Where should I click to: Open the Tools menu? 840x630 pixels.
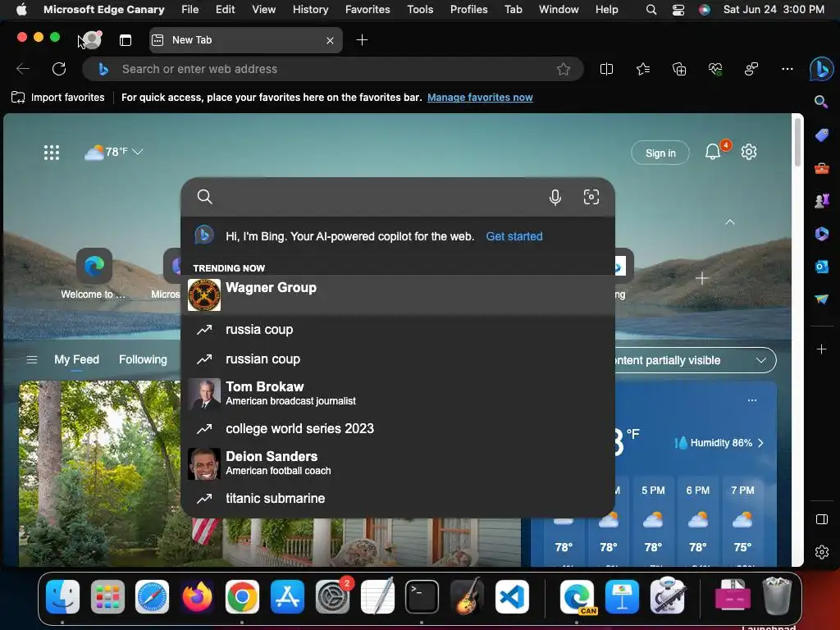tap(420, 9)
